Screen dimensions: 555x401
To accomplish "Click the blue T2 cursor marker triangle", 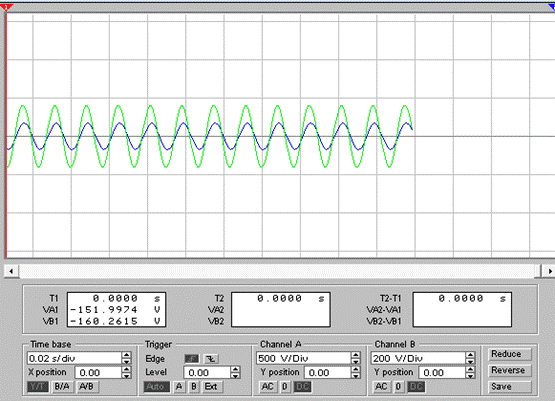I will [x=551, y=7].
